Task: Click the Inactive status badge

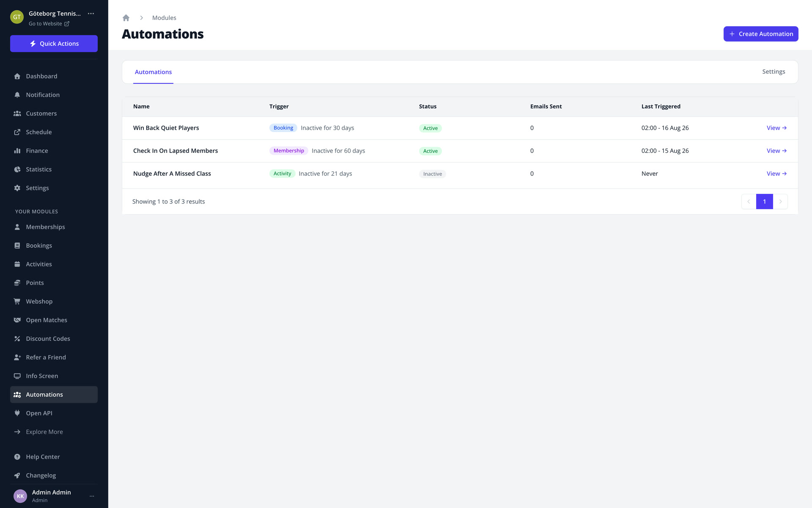Action: pyautogui.click(x=432, y=174)
